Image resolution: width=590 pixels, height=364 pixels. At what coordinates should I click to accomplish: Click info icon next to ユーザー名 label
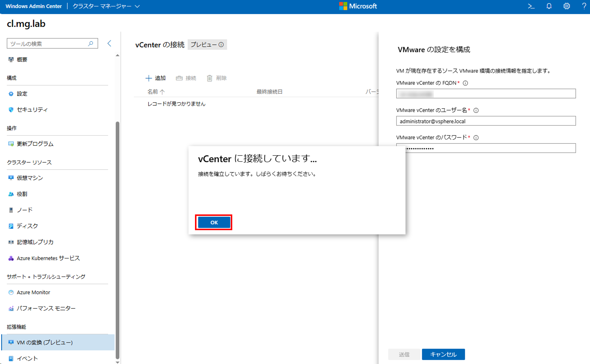coord(476,110)
